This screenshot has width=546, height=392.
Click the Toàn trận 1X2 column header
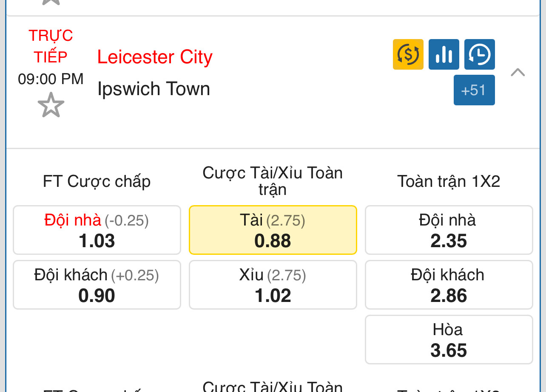pos(449,181)
